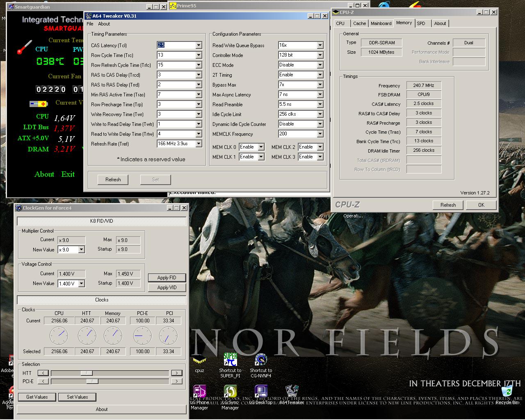Open the Controller Mode dropdown
Viewport: 525px width, 420px height.
[320, 55]
